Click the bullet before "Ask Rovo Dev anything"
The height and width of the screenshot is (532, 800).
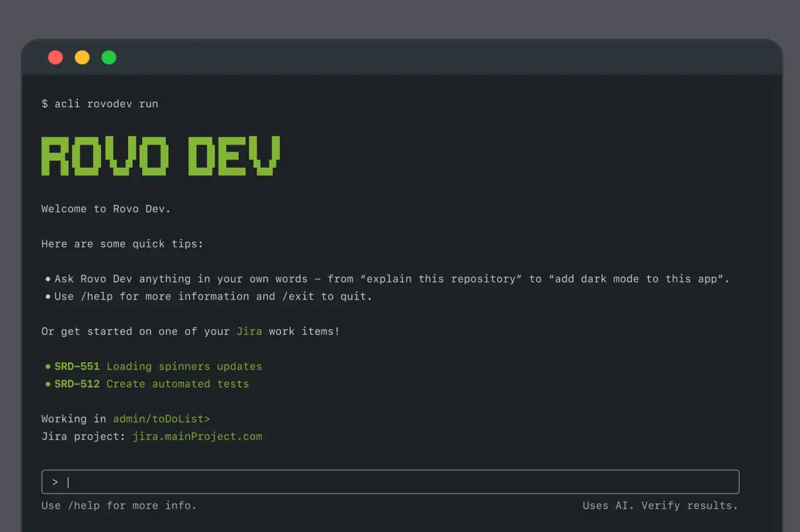48,279
